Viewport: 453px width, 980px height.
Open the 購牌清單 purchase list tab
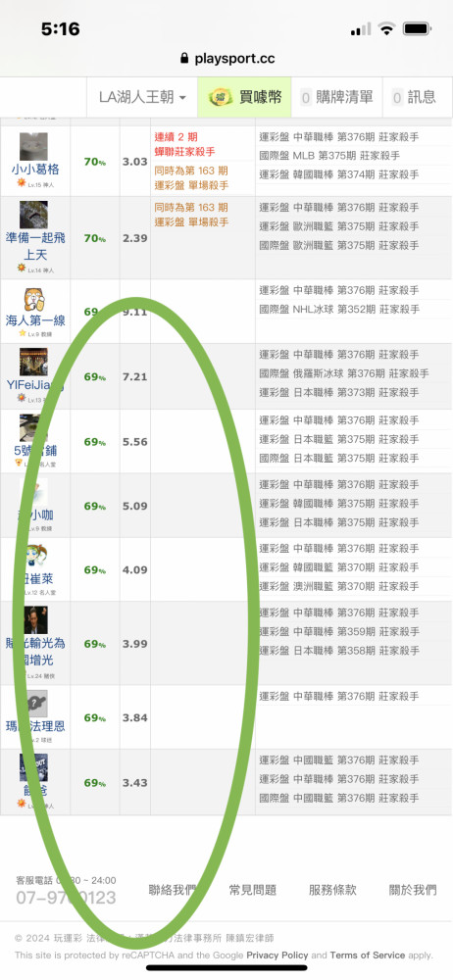coord(336,97)
